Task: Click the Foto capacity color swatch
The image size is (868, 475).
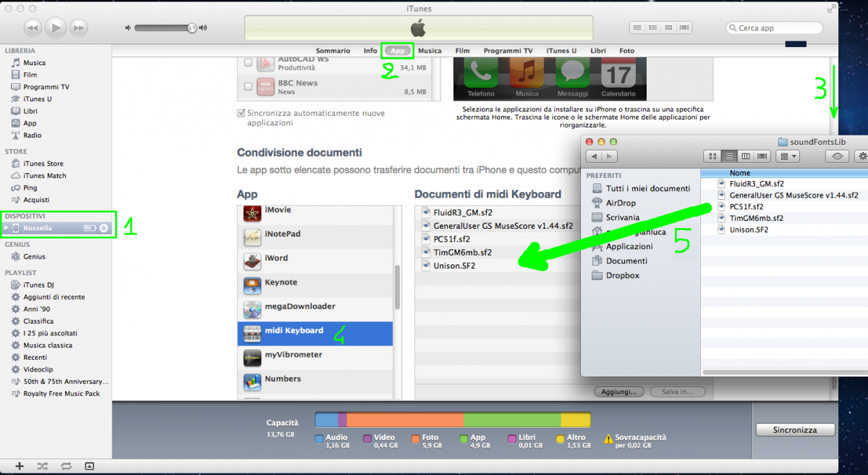Action: click(x=416, y=439)
